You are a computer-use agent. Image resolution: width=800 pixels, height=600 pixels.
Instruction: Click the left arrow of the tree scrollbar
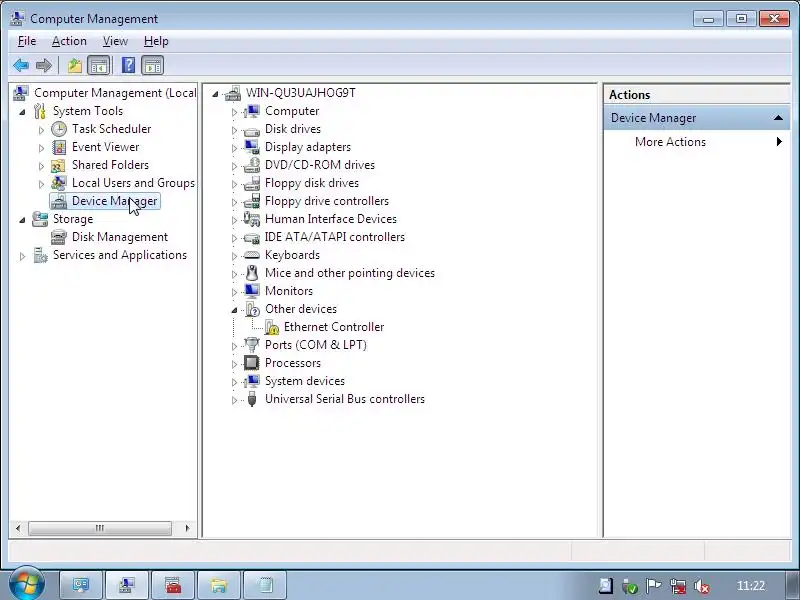click(18, 528)
